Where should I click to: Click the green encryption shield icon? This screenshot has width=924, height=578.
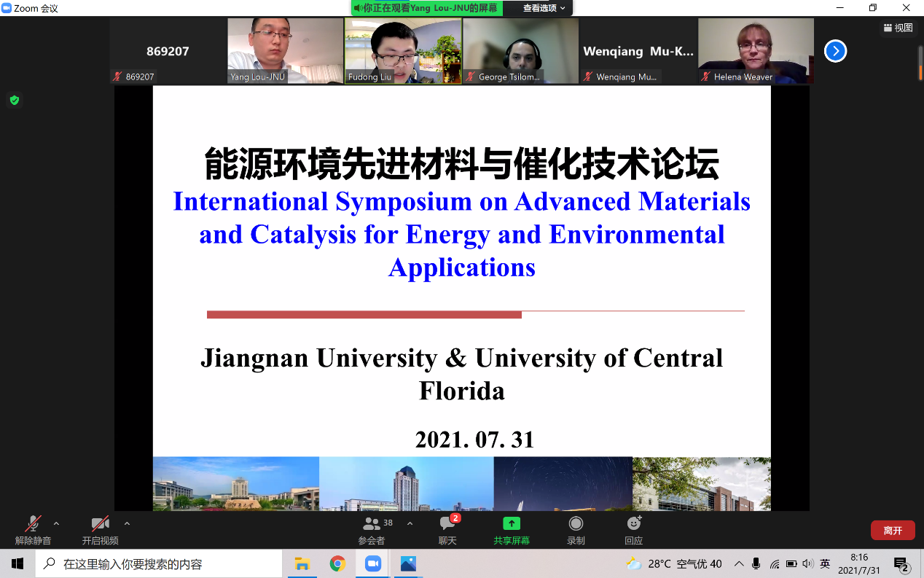(x=14, y=100)
